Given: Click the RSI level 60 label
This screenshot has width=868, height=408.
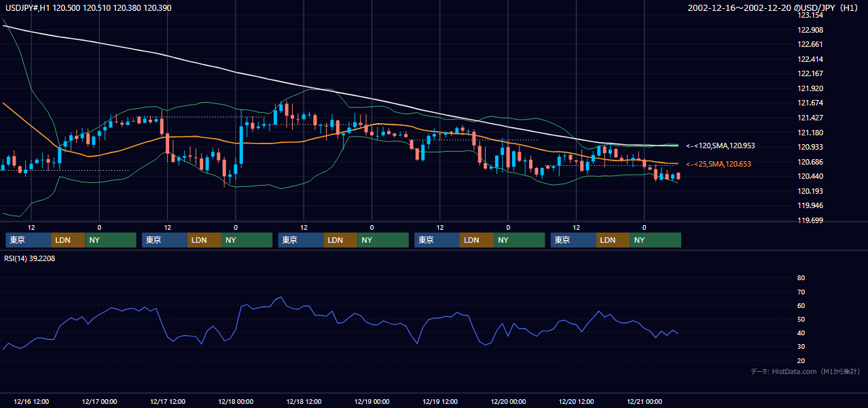Looking at the screenshot, I should click(801, 305).
